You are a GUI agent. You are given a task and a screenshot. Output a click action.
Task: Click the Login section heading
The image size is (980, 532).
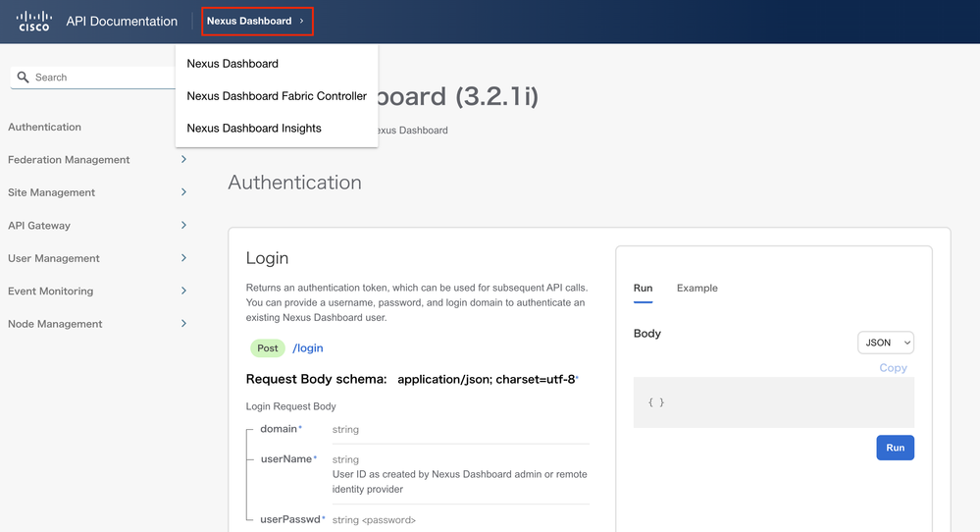pos(267,258)
